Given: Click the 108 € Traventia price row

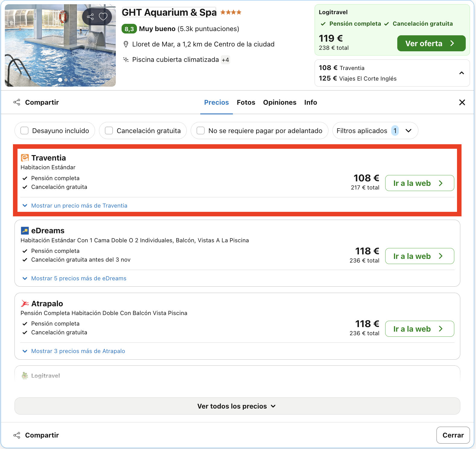Looking at the screenshot, I should click(x=341, y=68).
